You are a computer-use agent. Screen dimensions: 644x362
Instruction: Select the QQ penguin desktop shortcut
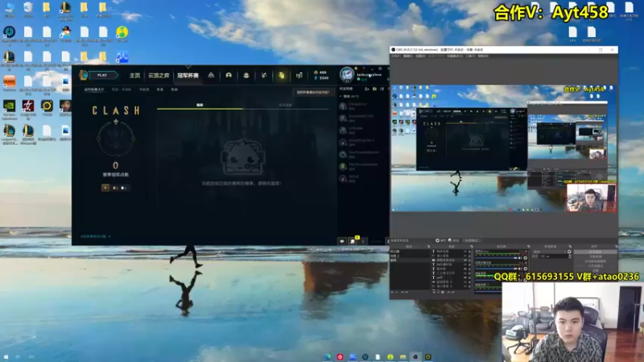[x=66, y=34]
